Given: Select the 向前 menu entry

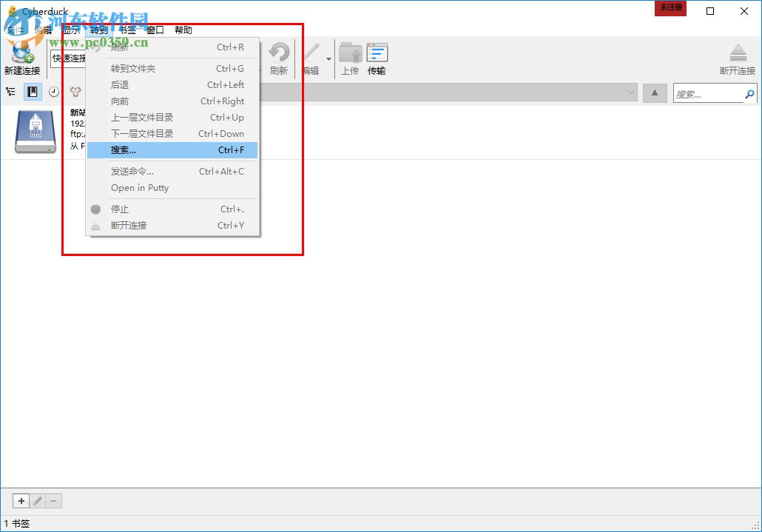Looking at the screenshot, I should pyautogui.click(x=172, y=101).
